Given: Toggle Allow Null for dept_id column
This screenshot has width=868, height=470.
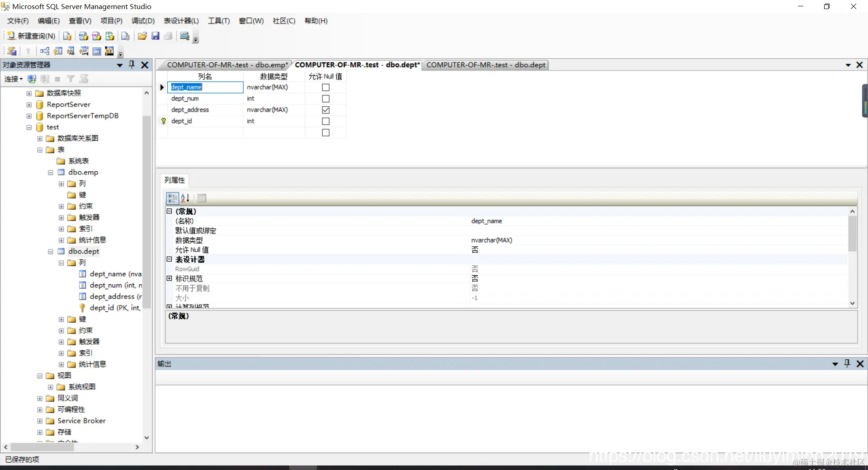Looking at the screenshot, I should click(x=325, y=121).
